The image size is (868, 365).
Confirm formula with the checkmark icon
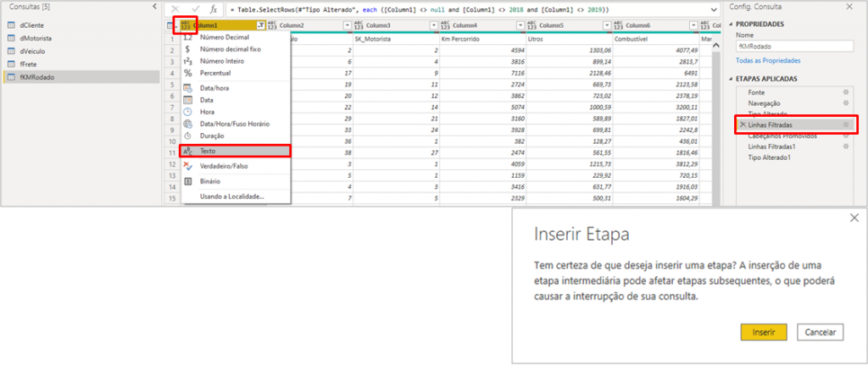[x=194, y=8]
